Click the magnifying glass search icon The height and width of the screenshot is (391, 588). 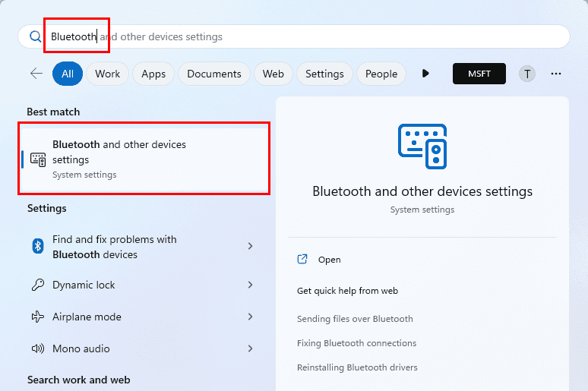pos(35,36)
